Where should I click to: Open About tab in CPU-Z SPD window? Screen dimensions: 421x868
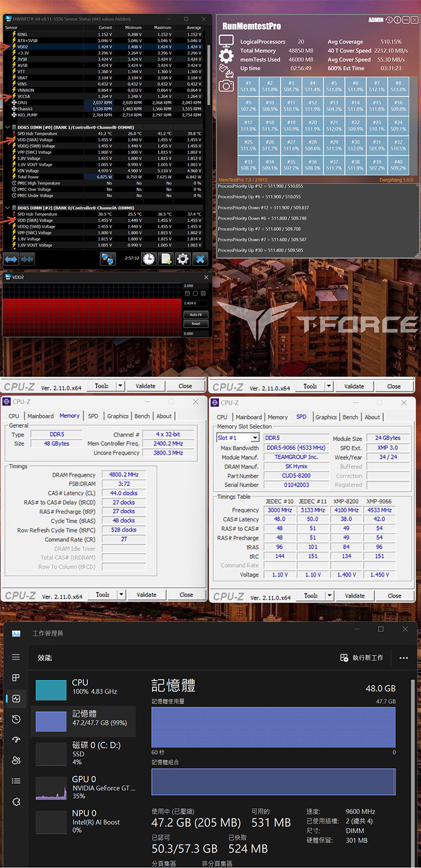click(373, 417)
